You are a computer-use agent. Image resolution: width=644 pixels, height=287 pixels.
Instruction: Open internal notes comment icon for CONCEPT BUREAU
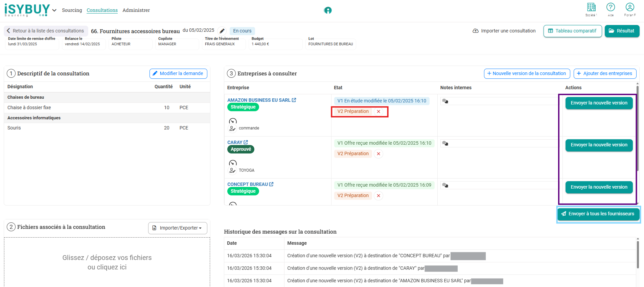(x=445, y=186)
